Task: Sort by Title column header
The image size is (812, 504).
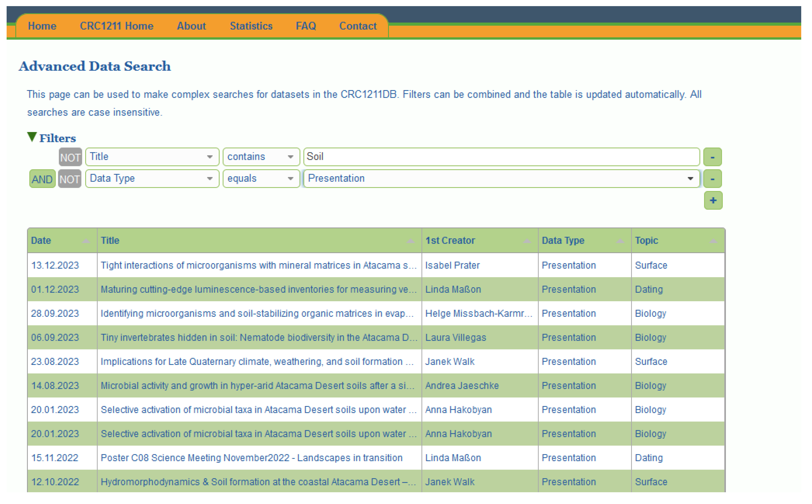Action: 259,241
